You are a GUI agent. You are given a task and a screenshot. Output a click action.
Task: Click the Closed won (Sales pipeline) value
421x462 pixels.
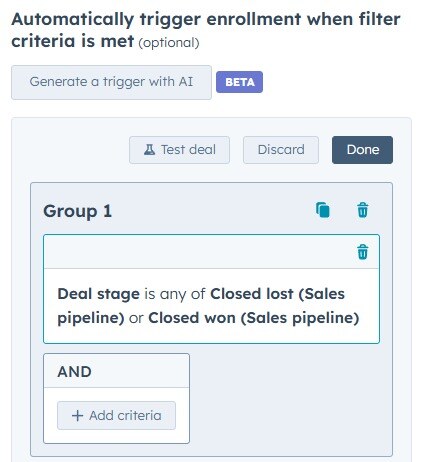(254, 318)
